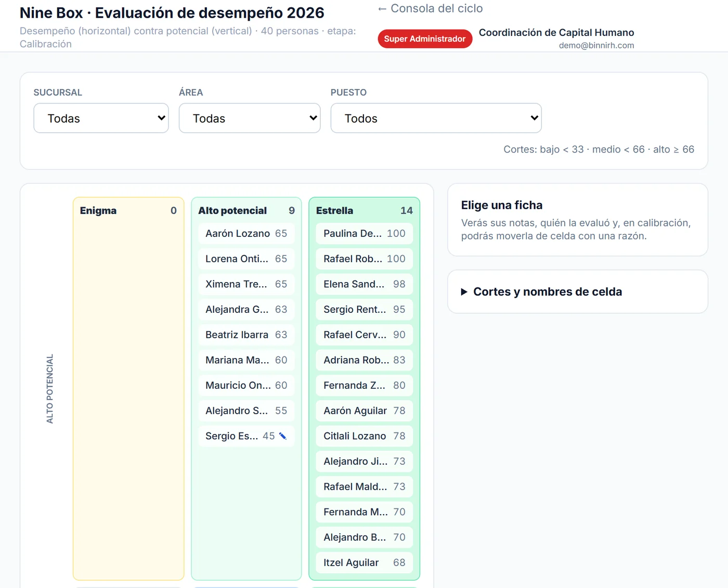Click the Nine Box page title
Image resolution: width=728 pixels, height=588 pixels.
pyautogui.click(x=172, y=12)
